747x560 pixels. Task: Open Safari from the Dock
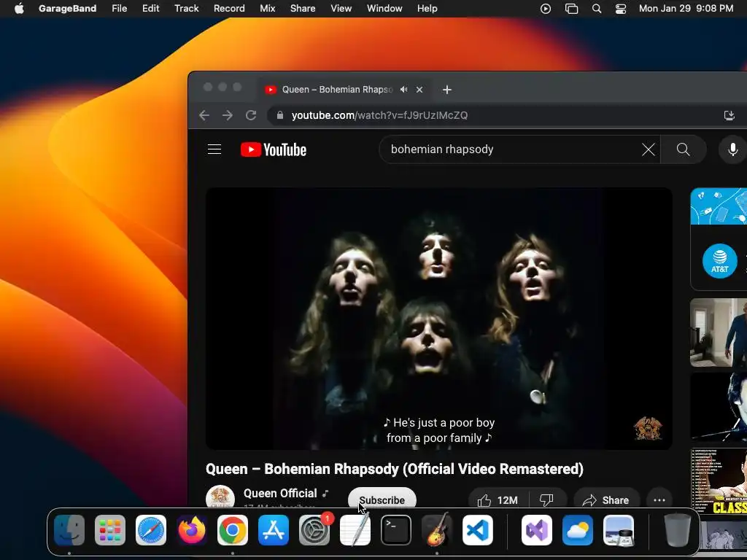(x=151, y=530)
